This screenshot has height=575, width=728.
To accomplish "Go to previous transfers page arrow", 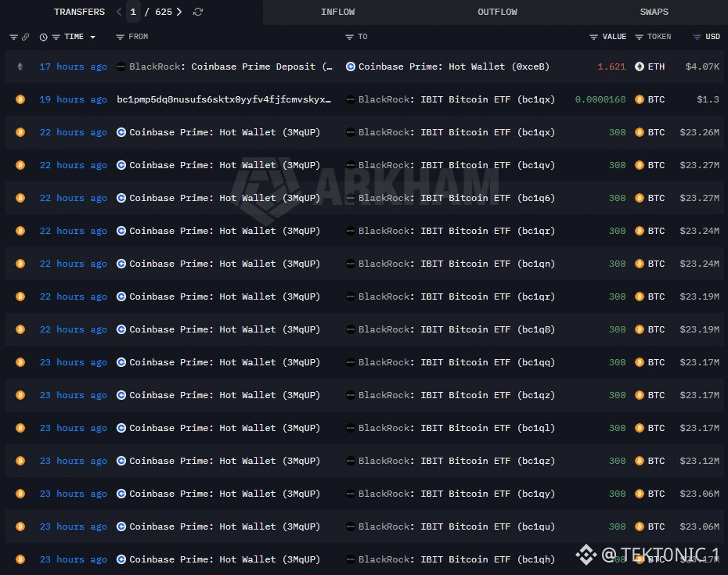I will pos(119,12).
